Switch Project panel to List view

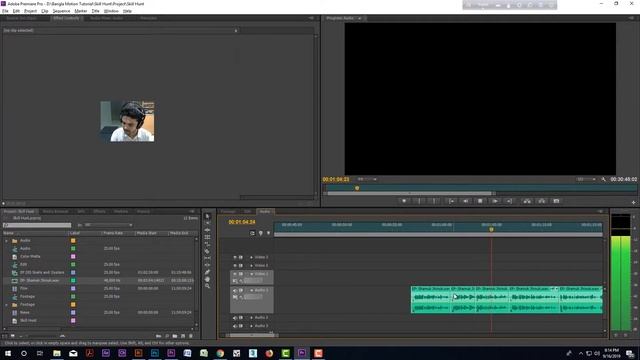tap(5, 336)
